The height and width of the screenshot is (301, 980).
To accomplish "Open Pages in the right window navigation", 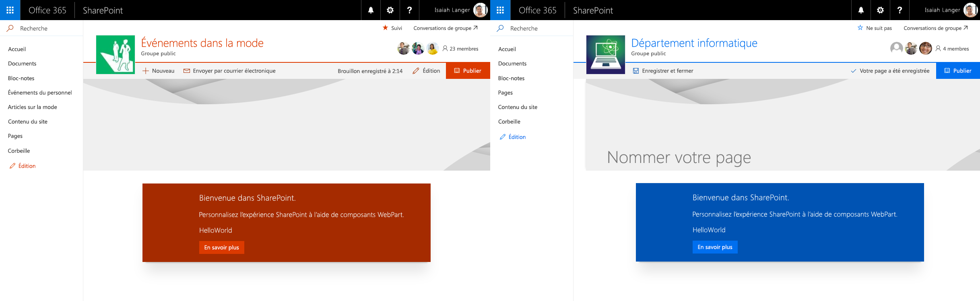I will (x=505, y=93).
